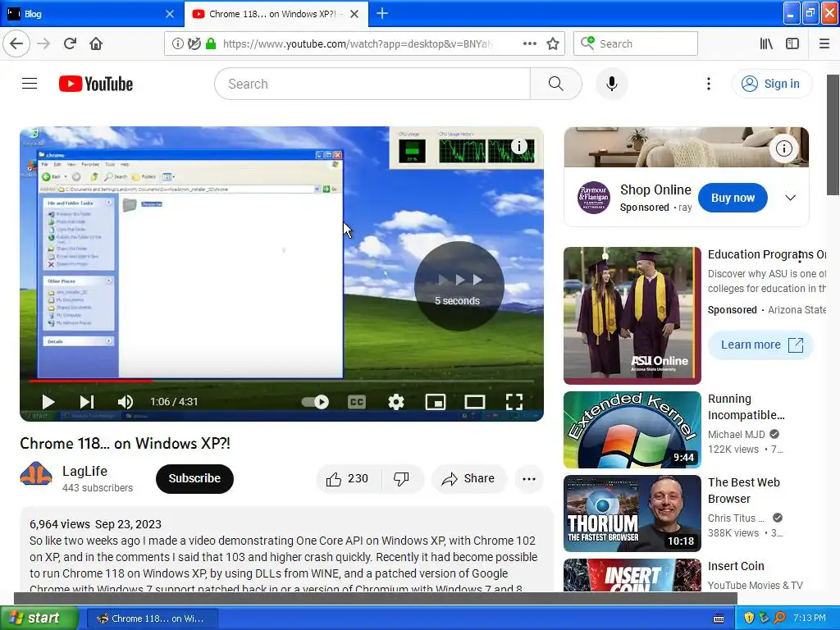Open more actions menu beside Share
The image size is (840, 630).
[x=529, y=478]
